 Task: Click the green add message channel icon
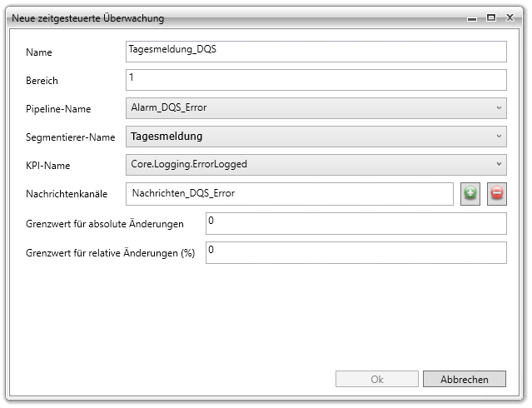pyautogui.click(x=470, y=194)
